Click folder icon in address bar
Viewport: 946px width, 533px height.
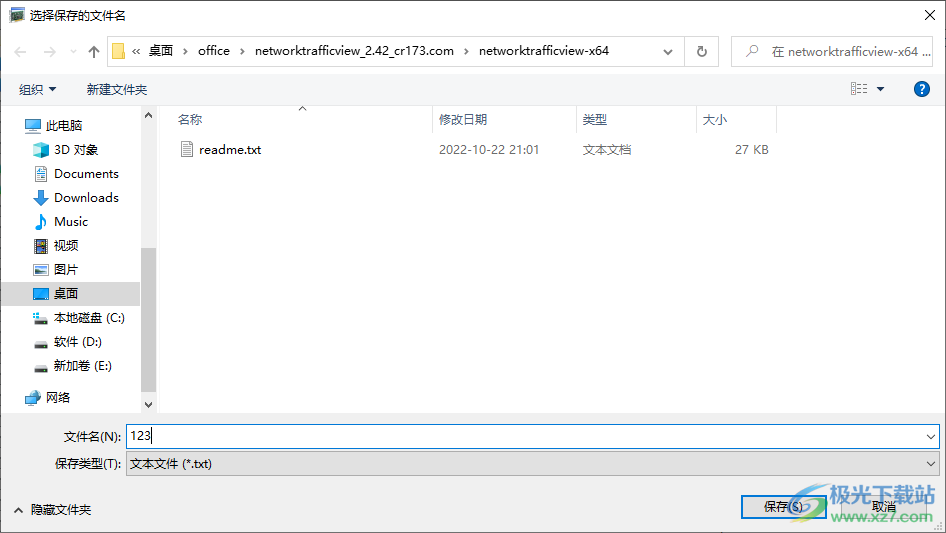tap(119, 51)
